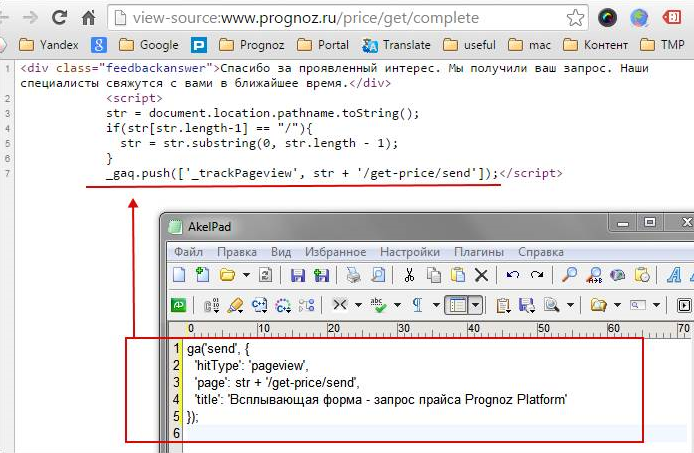The height and width of the screenshot is (453, 694).
Task: Click the Find magnifier icon
Action: [568, 275]
